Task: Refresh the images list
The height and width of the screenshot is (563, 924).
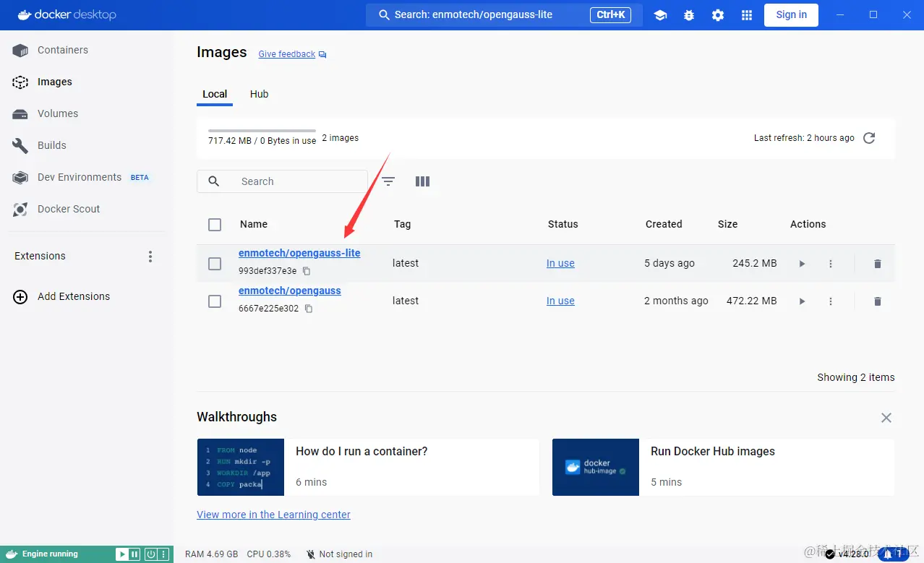Action: [869, 138]
